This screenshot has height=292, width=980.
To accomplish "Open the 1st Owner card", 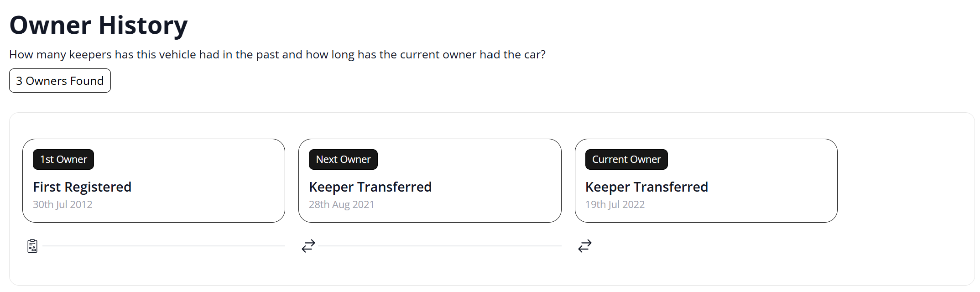I will click(x=154, y=181).
